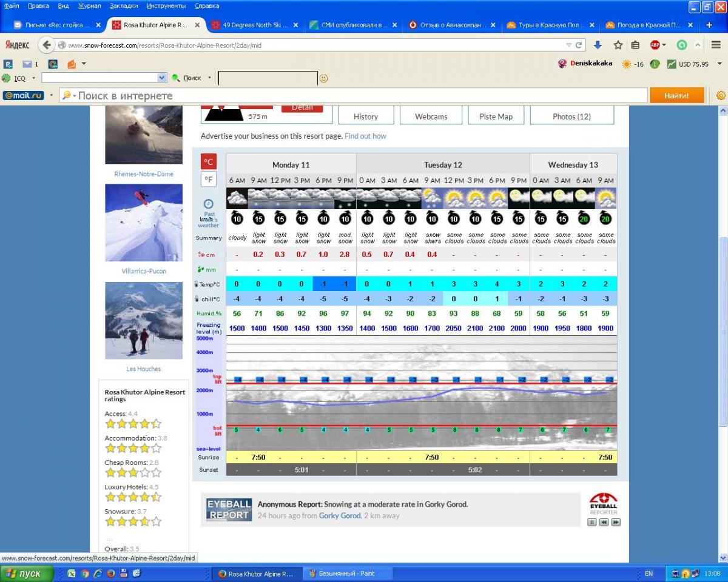Open new tab with plus button

click(x=709, y=25)
